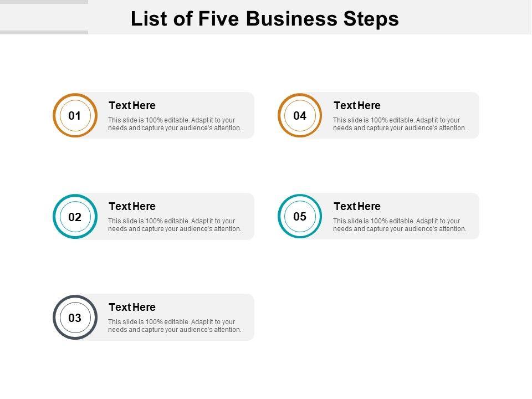Viewport: 532px width, 399px height.
Task: Click the description paragraph in step 01 box
Action: [x=175, y=124]
